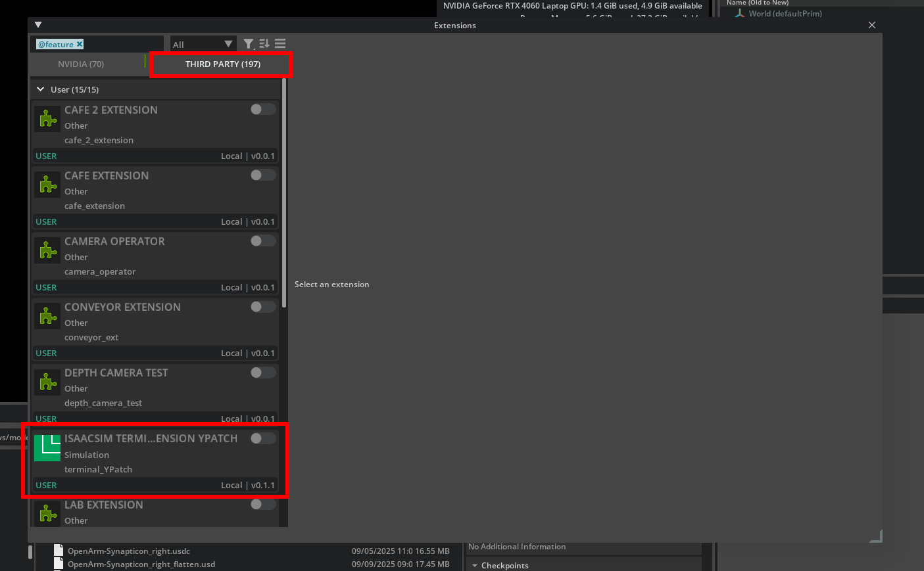The width and height of the screenshot is (924, 571).
Task: Switch to the NVIDIA (70) tab
Action: 81,64
